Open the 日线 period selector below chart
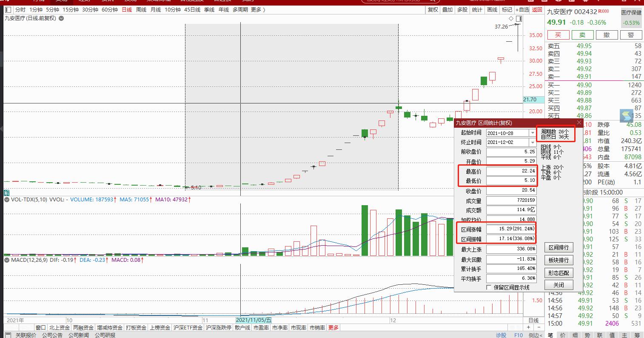Image resolution: width=644 pixels, height=338 pixels. (533, 320)
